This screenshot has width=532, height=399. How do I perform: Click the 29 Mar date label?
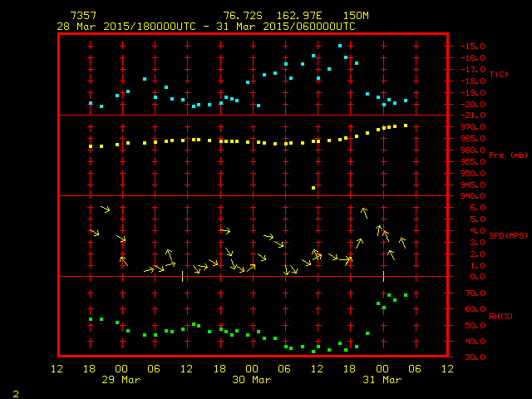point(121,380)
